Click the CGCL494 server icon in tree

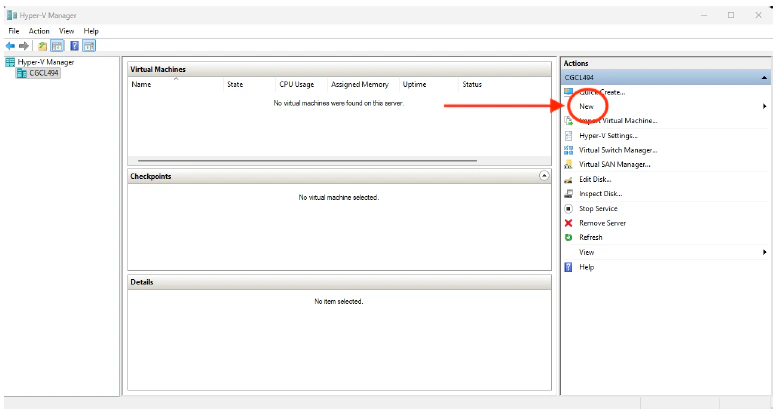click(x=22, y=73)
